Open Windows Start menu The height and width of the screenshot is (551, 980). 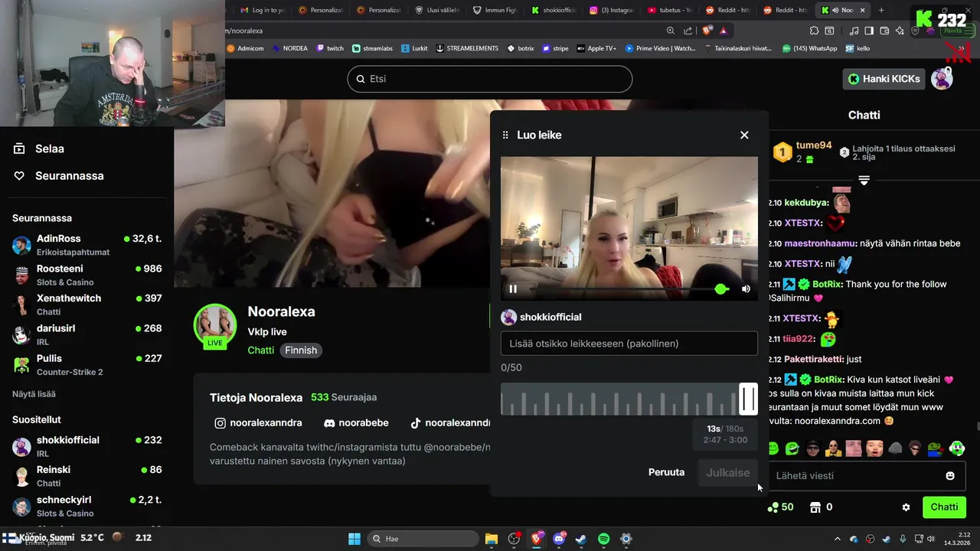click(354, 539)
